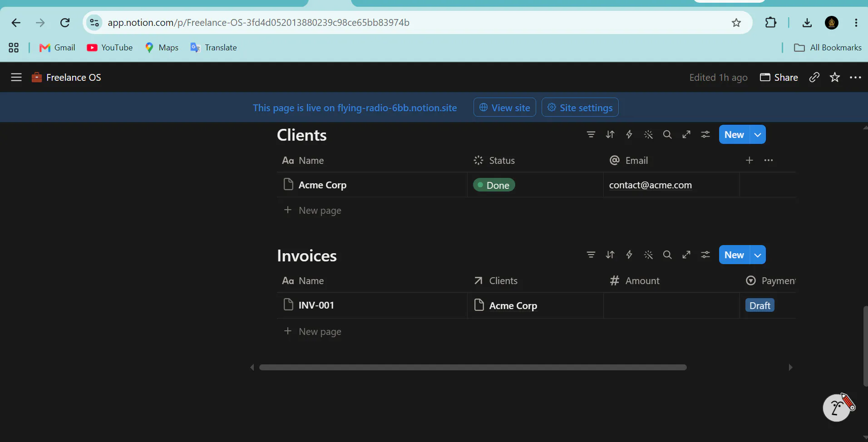Open the INV-001 invoice page
Screen dimensions: 868x442
tap(316, 305)
